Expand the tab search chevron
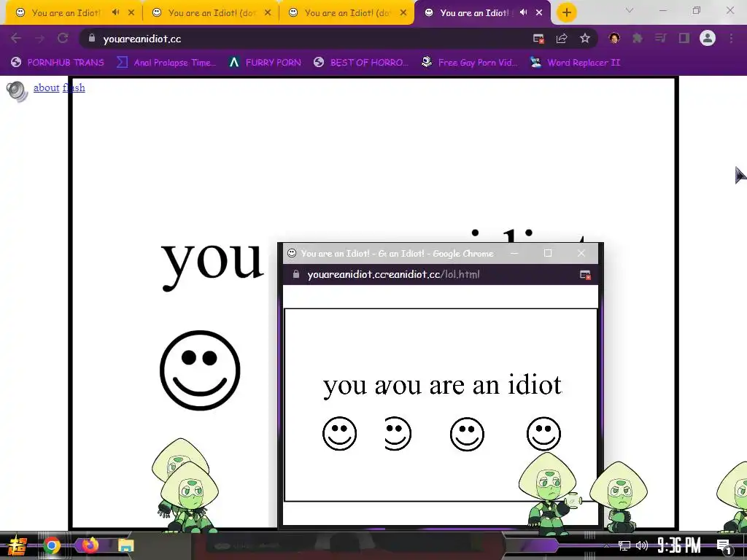This screenshot has height=560, width=747. click(x=630, y=10)
